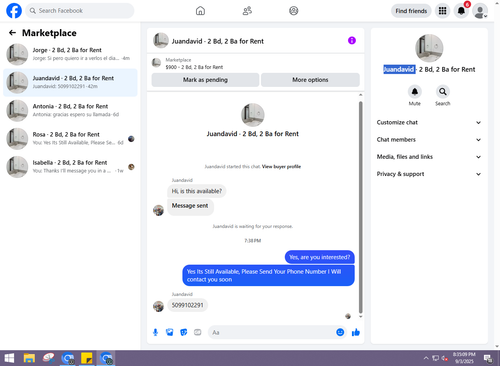Open the Home icon in top navigation

tap(200, 11)
